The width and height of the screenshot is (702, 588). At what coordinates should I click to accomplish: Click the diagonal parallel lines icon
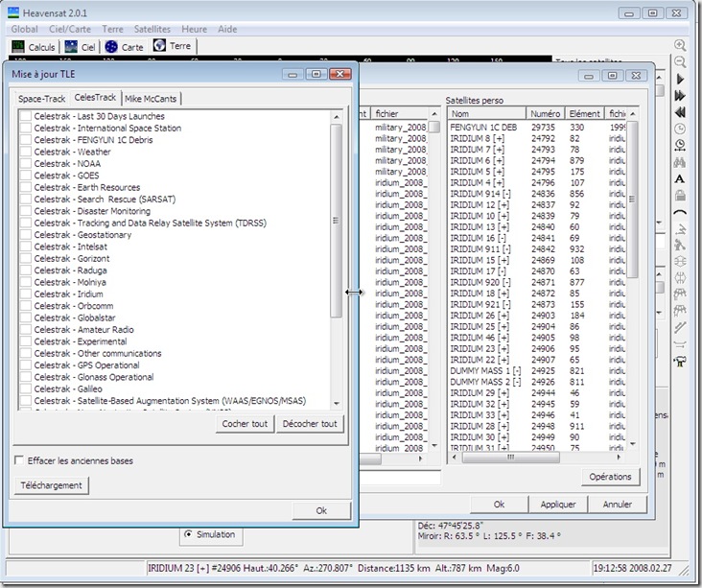coord(680,328)
